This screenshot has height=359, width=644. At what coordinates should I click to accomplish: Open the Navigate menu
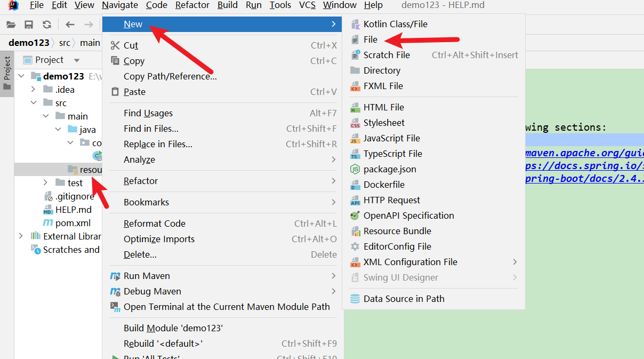click(120, 5)
